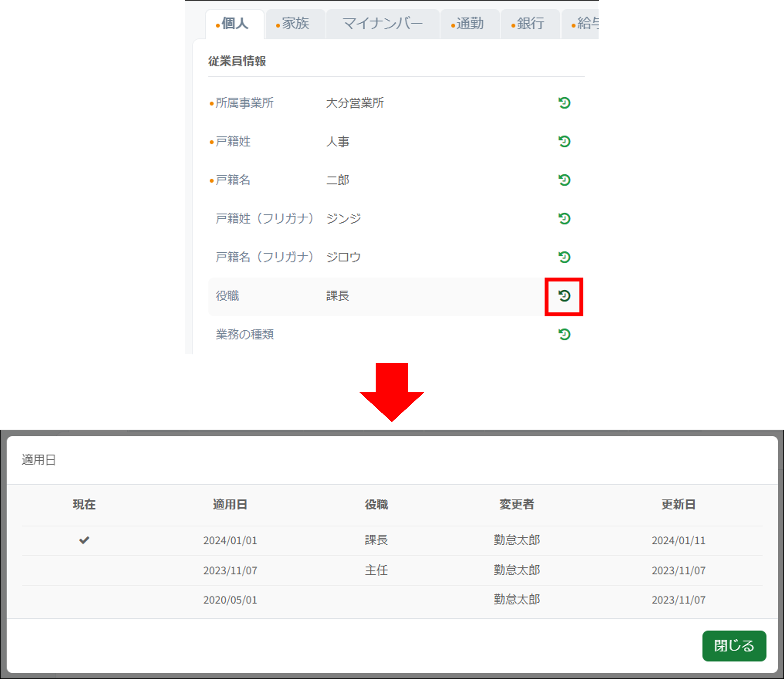Open the マイナンバー tab
The height and width of the screenshot is (679, 784).
(x=382, y=24)
